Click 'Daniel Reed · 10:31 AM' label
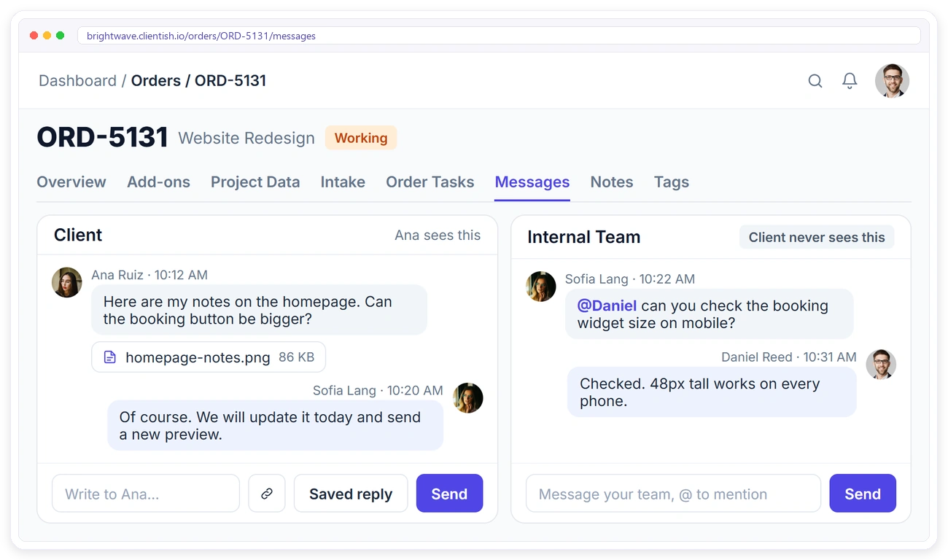Viewport: 948px width, 560px height. pyautogui.click(x=789, y=357)
